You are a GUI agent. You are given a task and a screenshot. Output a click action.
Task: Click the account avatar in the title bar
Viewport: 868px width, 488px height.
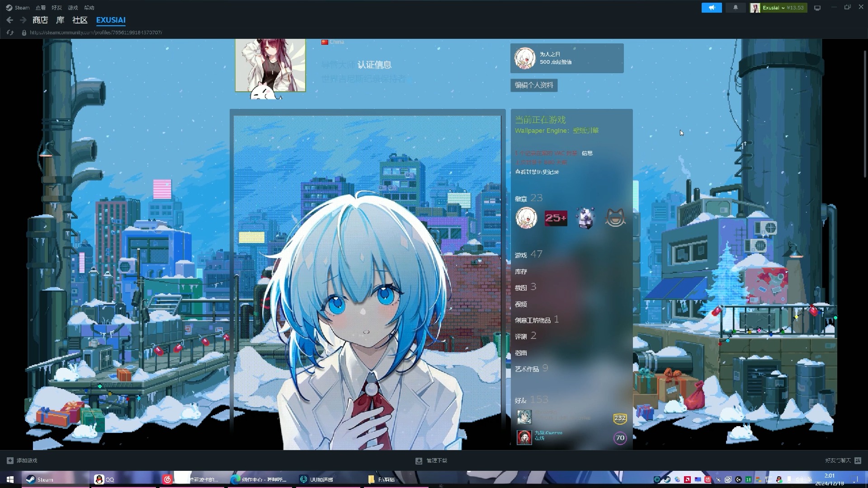tap(755, 8)
